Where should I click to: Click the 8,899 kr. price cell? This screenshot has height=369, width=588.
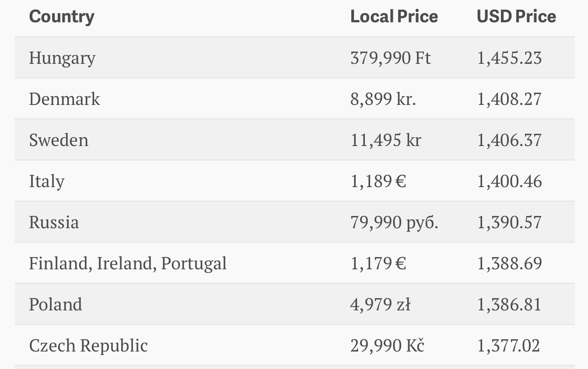click(383, 99)
